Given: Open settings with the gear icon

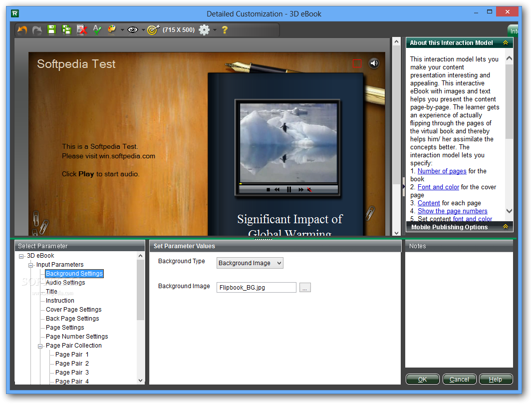Looking at the screenshot, I should [x=204, y=30].
